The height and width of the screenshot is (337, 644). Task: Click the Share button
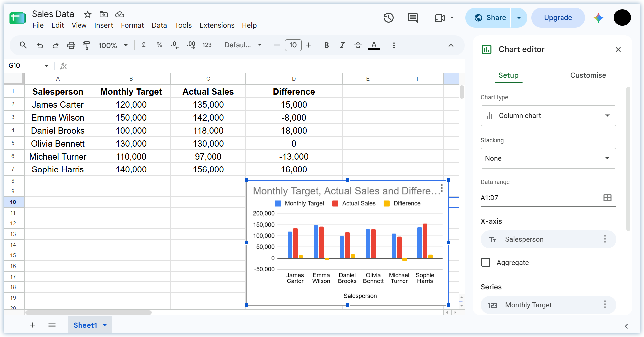coord(488,18)
